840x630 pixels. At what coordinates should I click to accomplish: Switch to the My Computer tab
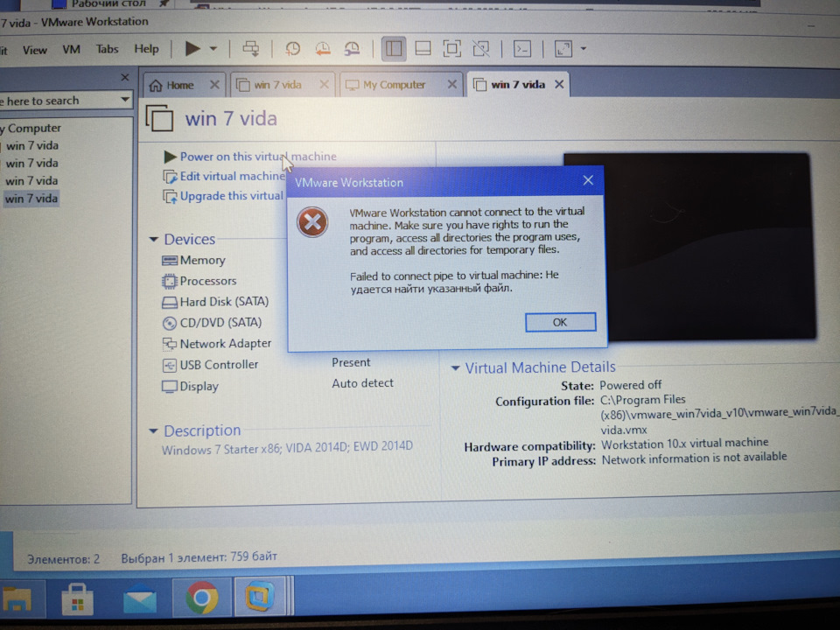coord(394,85)
